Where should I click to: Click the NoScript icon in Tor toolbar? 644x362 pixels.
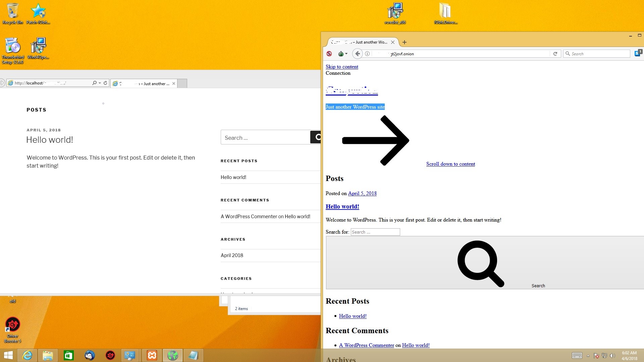(329, 54)
